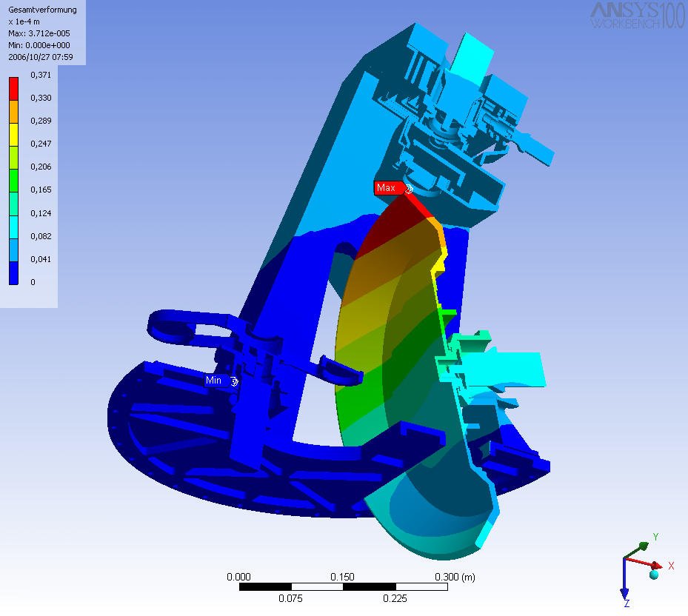Click the scale ruler bar
The width and height of the screenshot is (688, 616).
point(343,587)
